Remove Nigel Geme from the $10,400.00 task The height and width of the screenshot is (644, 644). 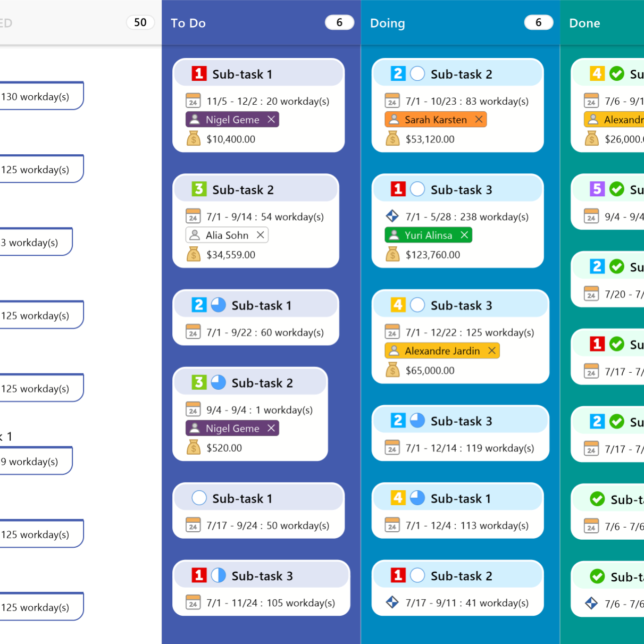click(271, 120)
